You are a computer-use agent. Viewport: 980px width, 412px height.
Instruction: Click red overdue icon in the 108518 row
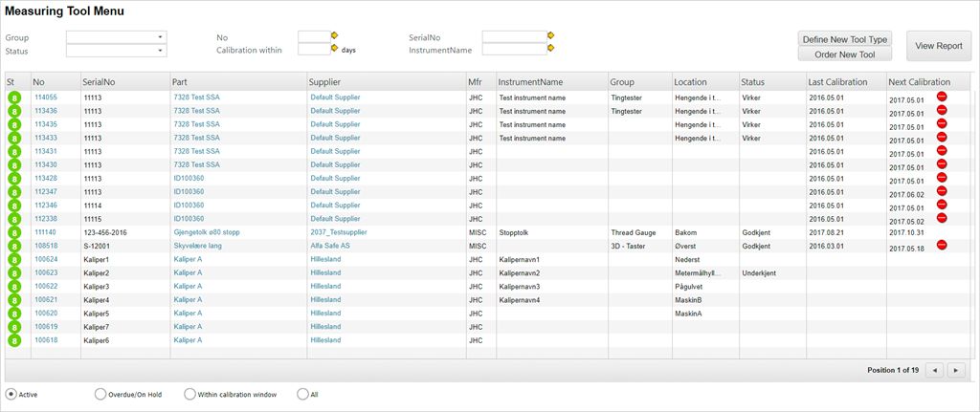tap(942, 246)
